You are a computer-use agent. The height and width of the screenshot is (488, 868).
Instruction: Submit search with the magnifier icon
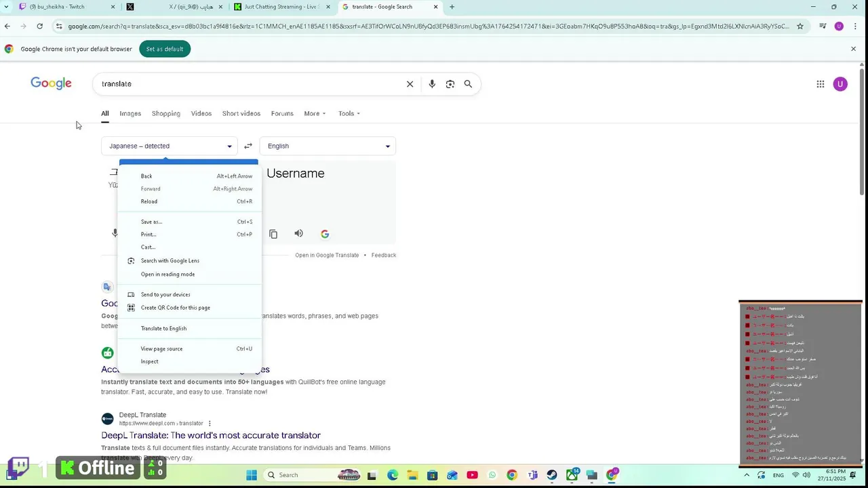468,84
